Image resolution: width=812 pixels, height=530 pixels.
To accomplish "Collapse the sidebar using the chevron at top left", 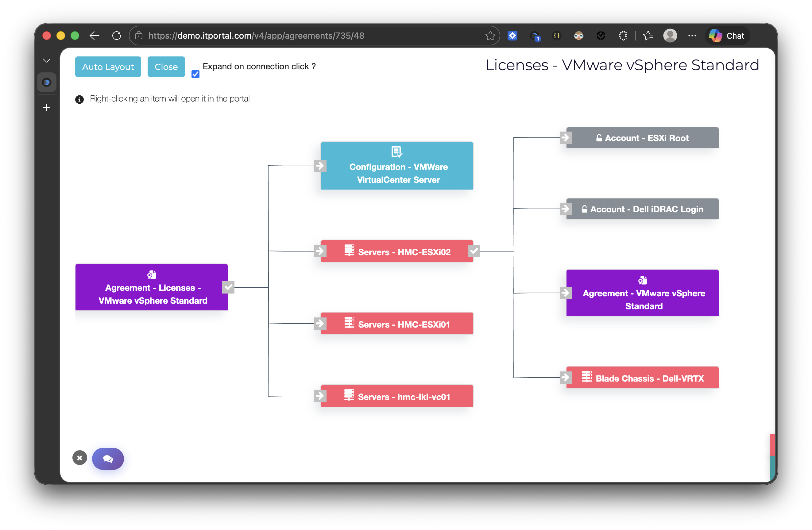I will point(46,60).
